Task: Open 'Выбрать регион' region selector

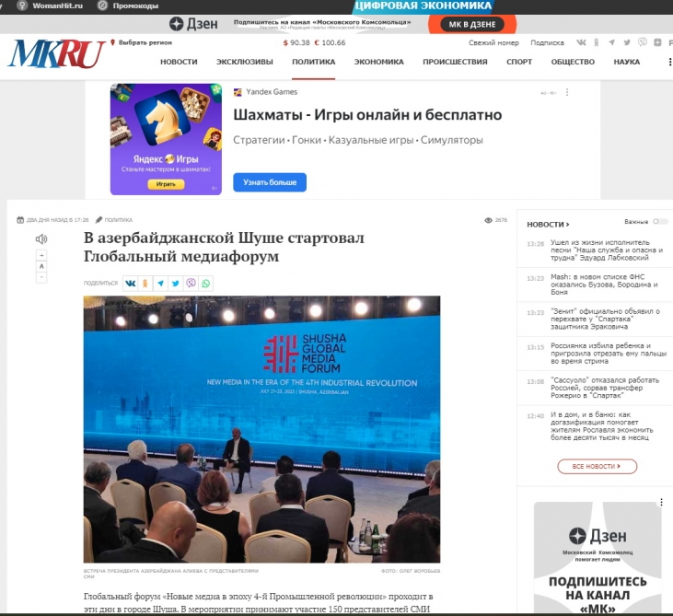Action: 139,42
